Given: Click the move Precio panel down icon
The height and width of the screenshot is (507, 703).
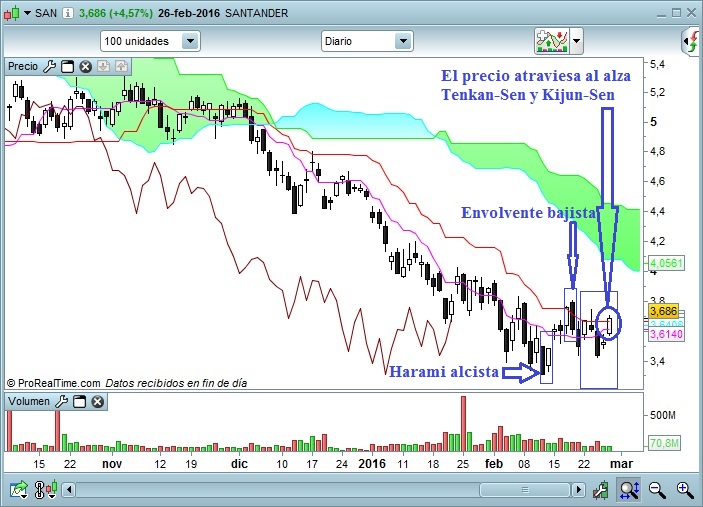Looking at the screenshot, I should pyautogui.click(x=104, y=66).
